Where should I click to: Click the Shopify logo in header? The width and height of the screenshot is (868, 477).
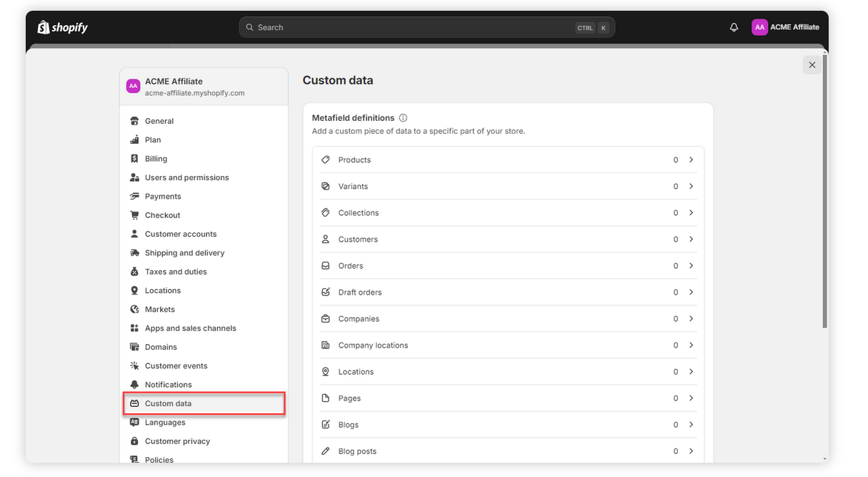[x=63, y=27]
